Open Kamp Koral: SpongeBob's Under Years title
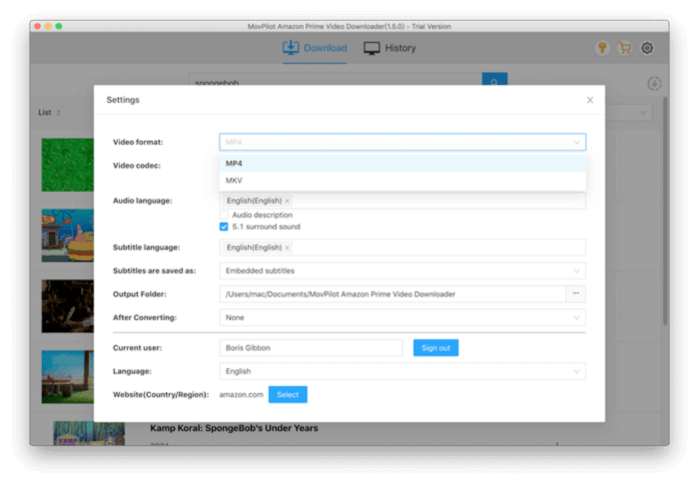Viewport: 699px width, 485px height. click(234, 428)
